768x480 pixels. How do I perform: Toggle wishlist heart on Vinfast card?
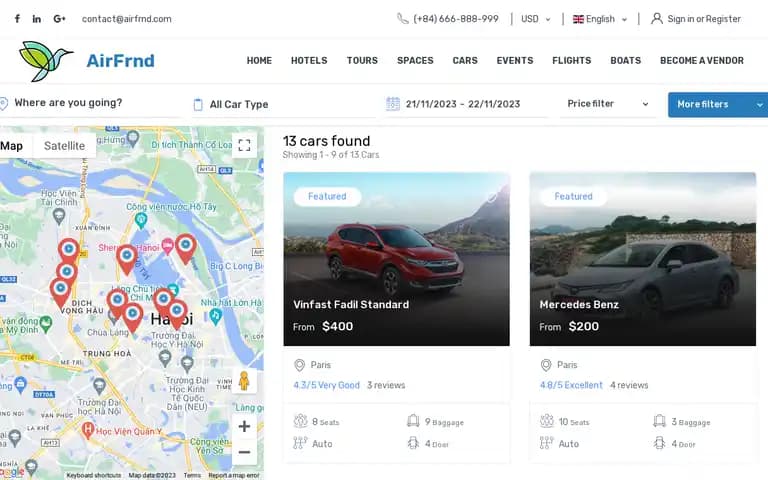[491, 197]
